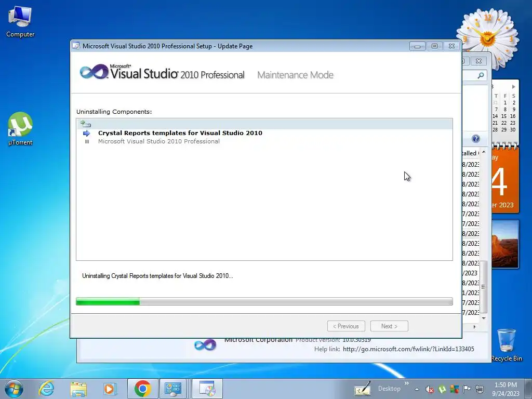Click the help question mark in background window
The width and height of the screenshot is (532, 399).
pyautogui.click(x=476, y=139)
